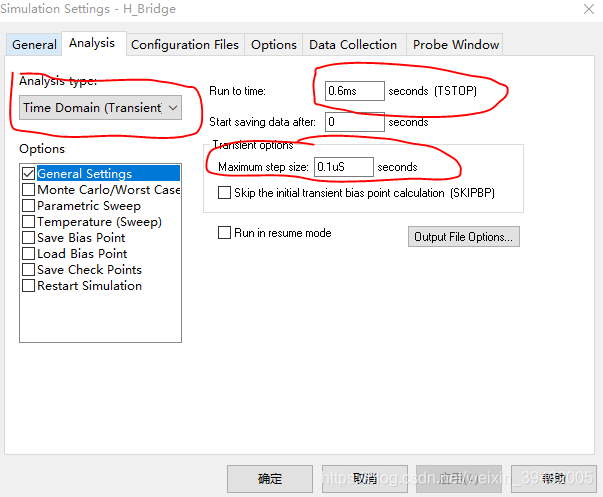Check the Save Check Points option
The height and width of the screenshot is (497, 603).
(28, 270)
